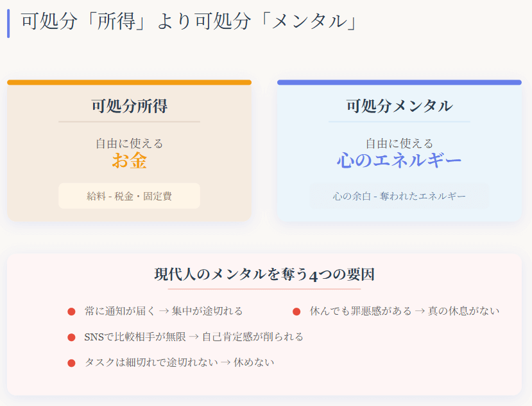532x406 pixels.
Task: Click the 可処分所得 card heading
Action: (129, 106)
